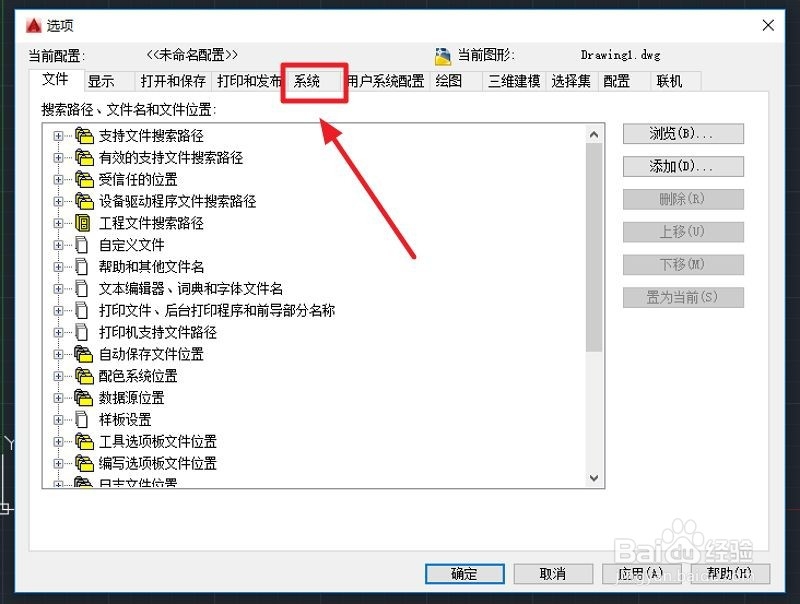The width and height of the screenshot is (800, 604).
Task: Expand the 配色系统位置 node
Action: point(58,376)
